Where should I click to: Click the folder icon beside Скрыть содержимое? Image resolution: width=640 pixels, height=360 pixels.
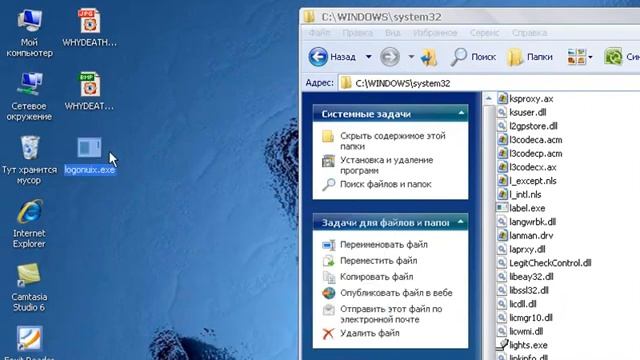tap(328, 136)
